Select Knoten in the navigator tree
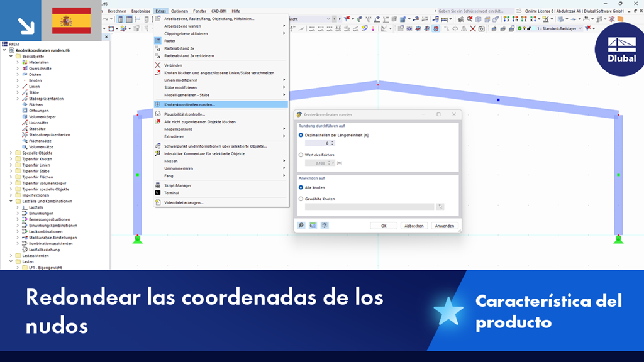The height and width of the screenshot is (362, 644). [35, 80]
